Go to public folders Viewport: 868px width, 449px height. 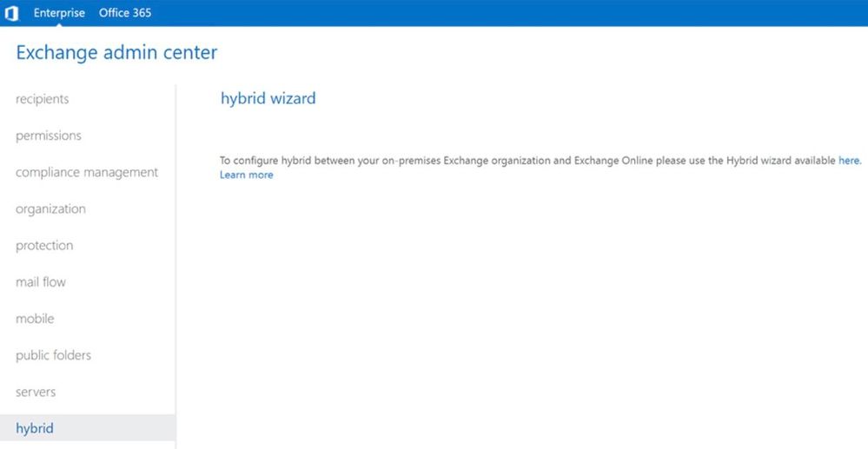click(54, 355)
